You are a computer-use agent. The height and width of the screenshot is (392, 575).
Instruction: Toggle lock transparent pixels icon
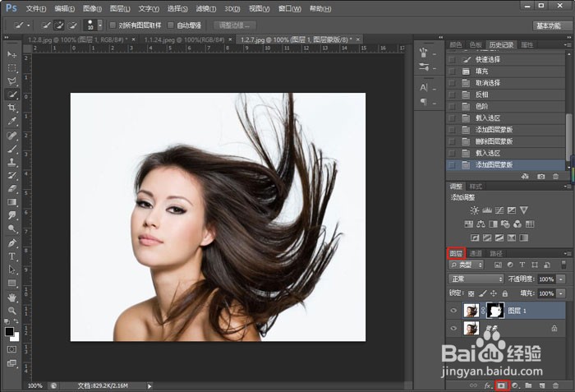471,293
